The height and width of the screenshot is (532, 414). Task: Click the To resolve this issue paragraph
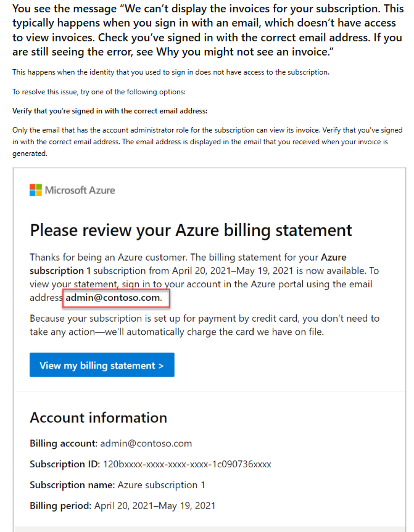coord(99,92)
